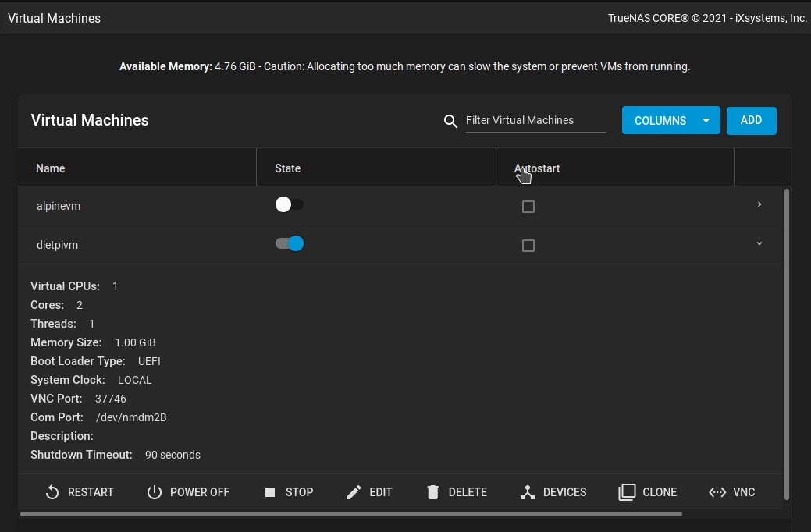Screen dimensions: 811x532
Task: Click the Power Off icon for dietpivm
Action: (x=155, y=492)
